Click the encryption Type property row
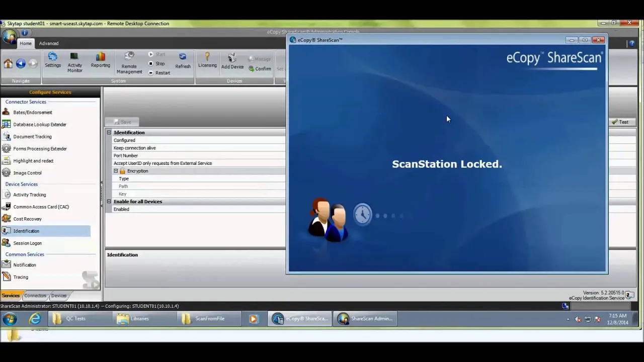The height and width of the screenshot is (362, 644). [199, 179]
